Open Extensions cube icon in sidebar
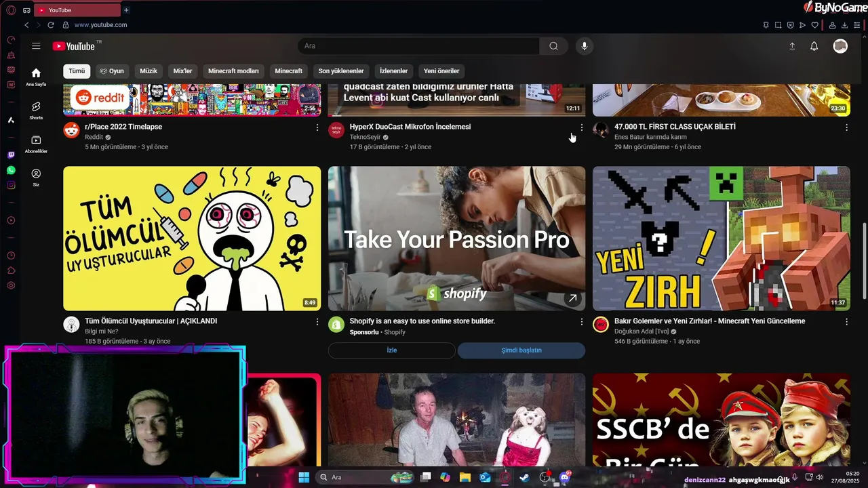Image resolution: width=868 pixels, height=488 pixels. [11, 270]
